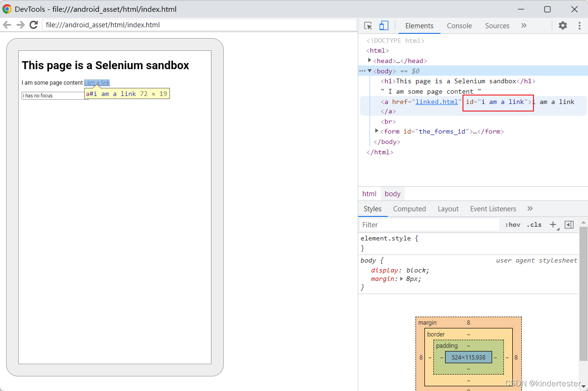
Task: Click the element.style rule block
Action: click(469, 243)
